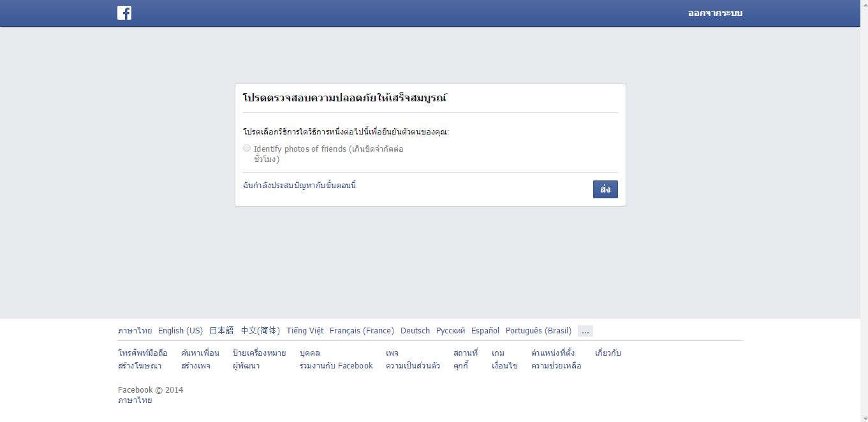Open the เพจ footer link
The image size is (868, 422).
(392, 353)
